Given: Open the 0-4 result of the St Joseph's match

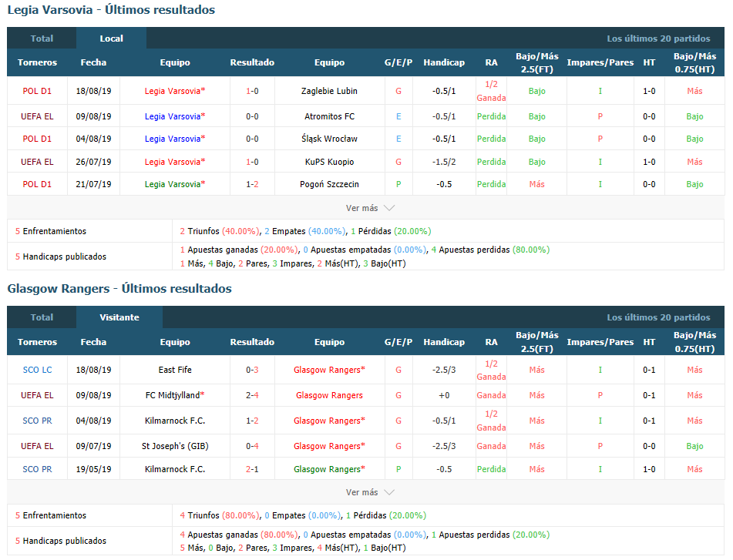Looking at the screenshot, I should (x=252, y=446).
